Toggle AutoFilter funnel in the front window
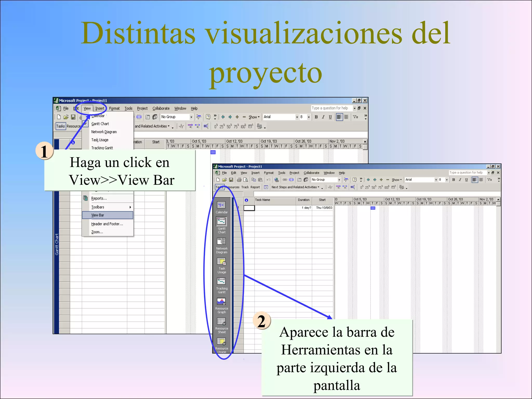This screenshot has height=399, width=532. (489, 179)
